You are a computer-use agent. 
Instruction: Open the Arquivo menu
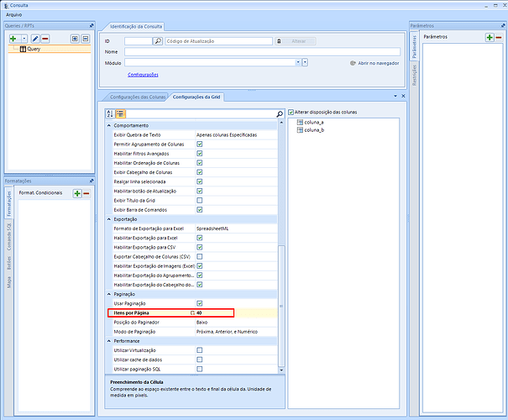click(x=14, y=15)
